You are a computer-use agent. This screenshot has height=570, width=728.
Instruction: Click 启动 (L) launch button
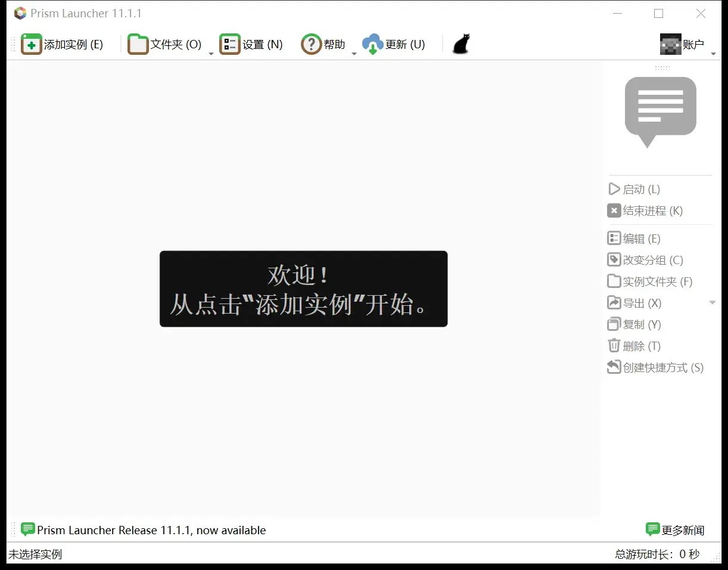(634, 190)
